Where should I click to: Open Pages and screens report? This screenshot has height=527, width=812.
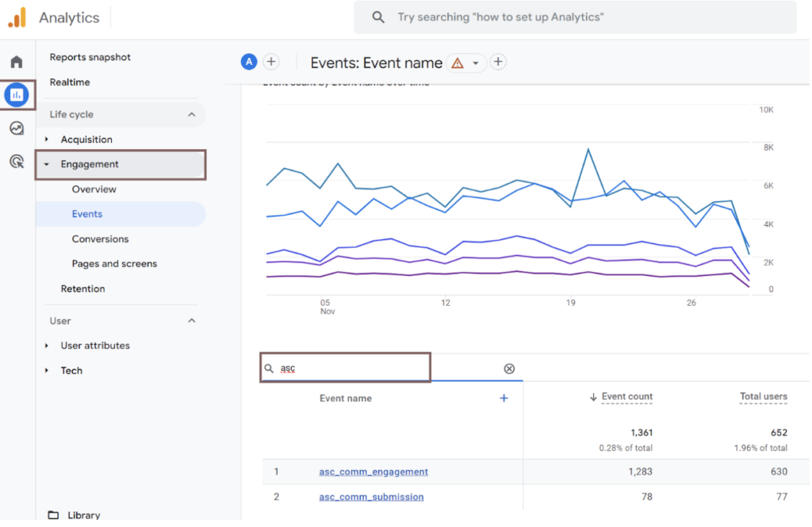[114, 263]
